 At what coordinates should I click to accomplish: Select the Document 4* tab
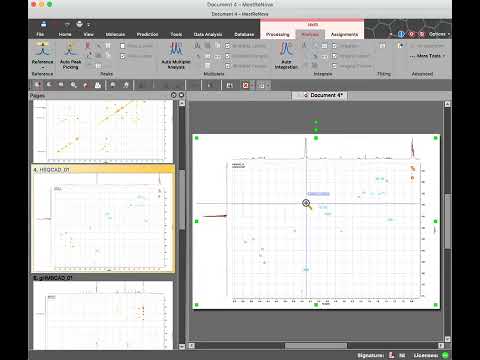320,95
